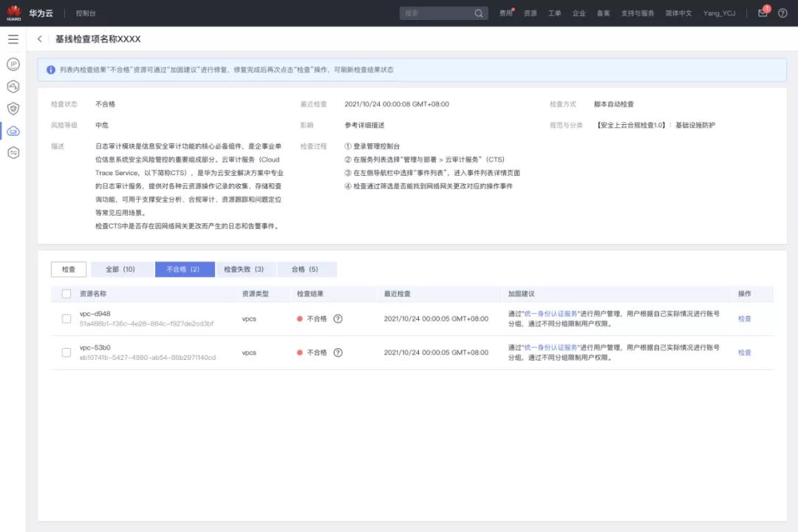
Task: Check the checkbox for vpc-53b0 row
Action: coord(66,352)
